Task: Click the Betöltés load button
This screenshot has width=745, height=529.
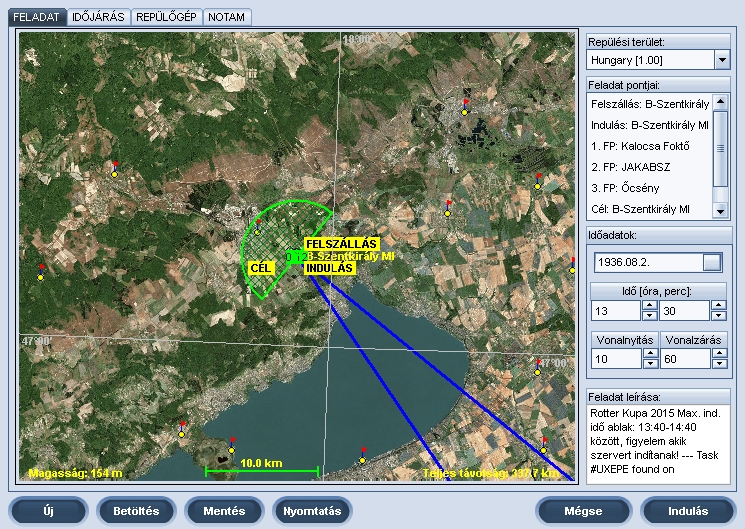Action: pyautogui.click(x=136, y=511)
